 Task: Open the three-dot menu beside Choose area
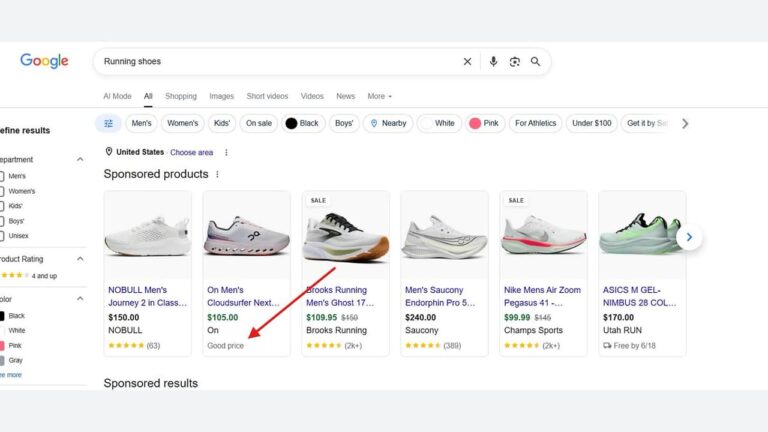click(x=226, y=152)
